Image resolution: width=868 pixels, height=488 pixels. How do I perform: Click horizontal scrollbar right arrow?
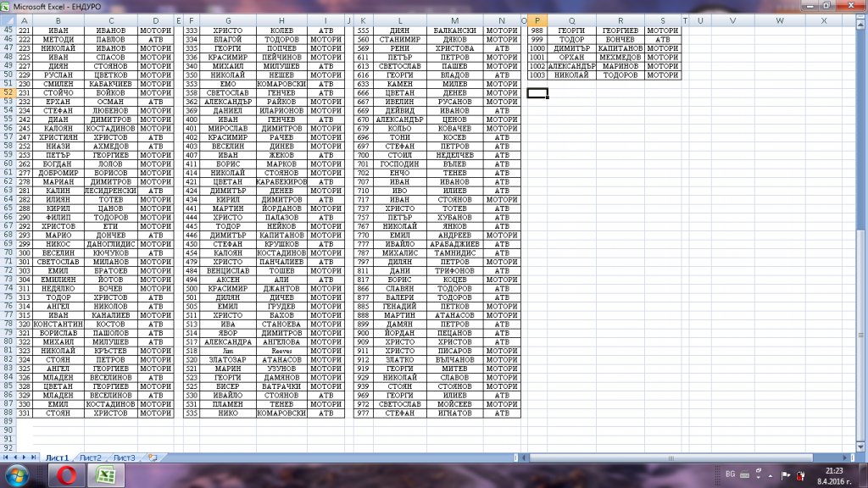pyautogui.click(x=845, y=457)
